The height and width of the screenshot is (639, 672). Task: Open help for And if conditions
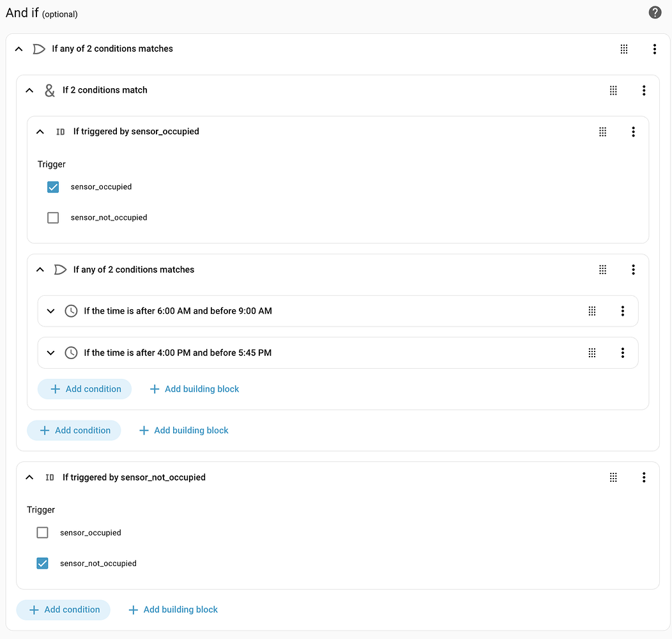click(x=654, y=12)
